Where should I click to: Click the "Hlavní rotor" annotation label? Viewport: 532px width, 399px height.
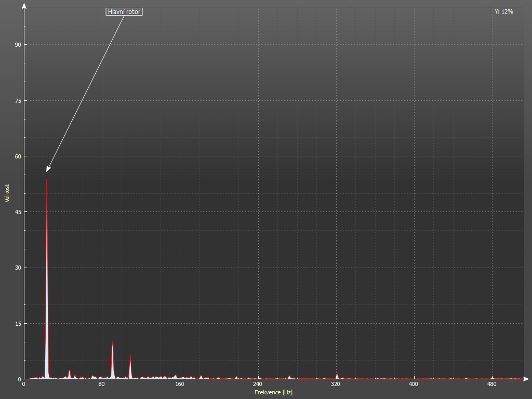124,11
